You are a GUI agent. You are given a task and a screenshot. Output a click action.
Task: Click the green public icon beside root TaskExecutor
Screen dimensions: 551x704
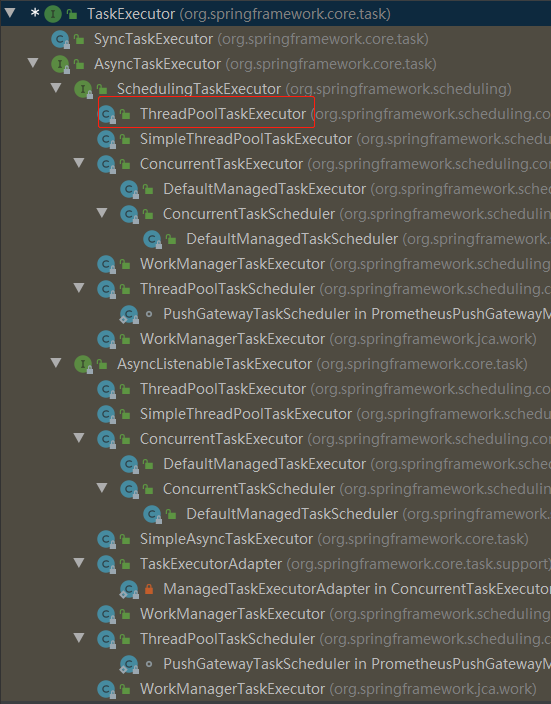click(x=72, y=14)
